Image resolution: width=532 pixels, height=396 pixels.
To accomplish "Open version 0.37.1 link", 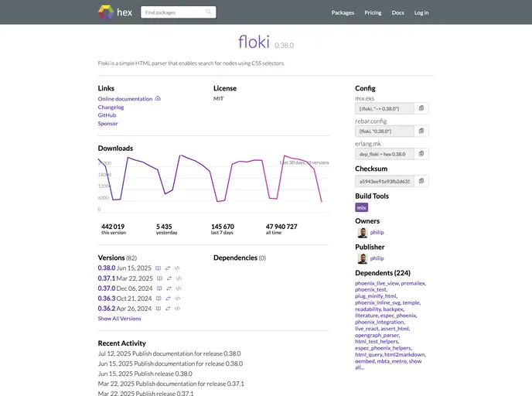I will [107, 278].
